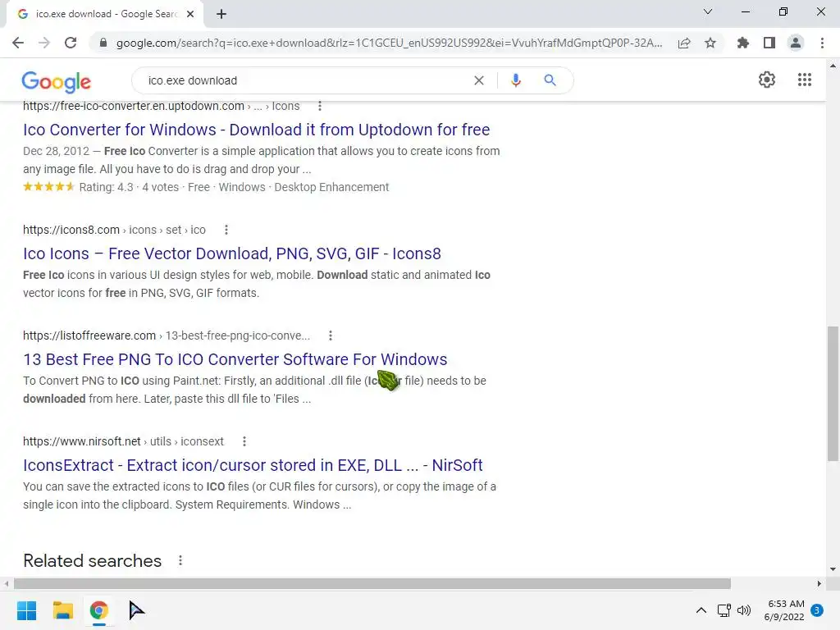Reload the current page
This screenshot has height=630, width=840.
[71, 43]
